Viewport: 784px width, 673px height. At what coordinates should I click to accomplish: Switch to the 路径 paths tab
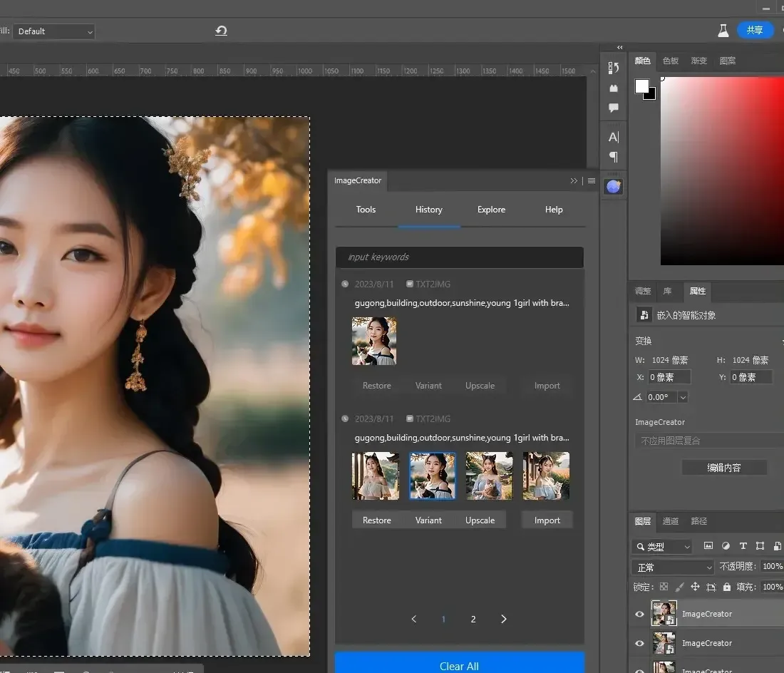pyautogui.click(x=698, y=521)
